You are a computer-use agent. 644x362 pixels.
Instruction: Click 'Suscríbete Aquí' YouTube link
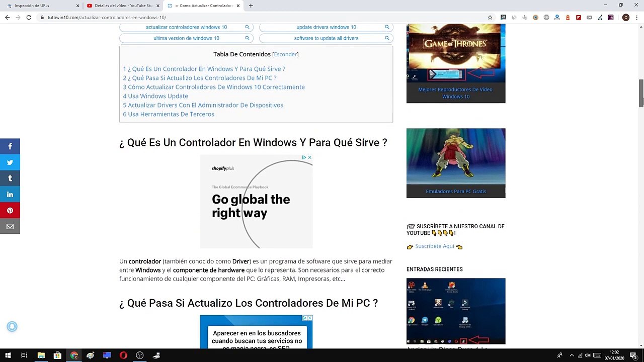(435, 246)
